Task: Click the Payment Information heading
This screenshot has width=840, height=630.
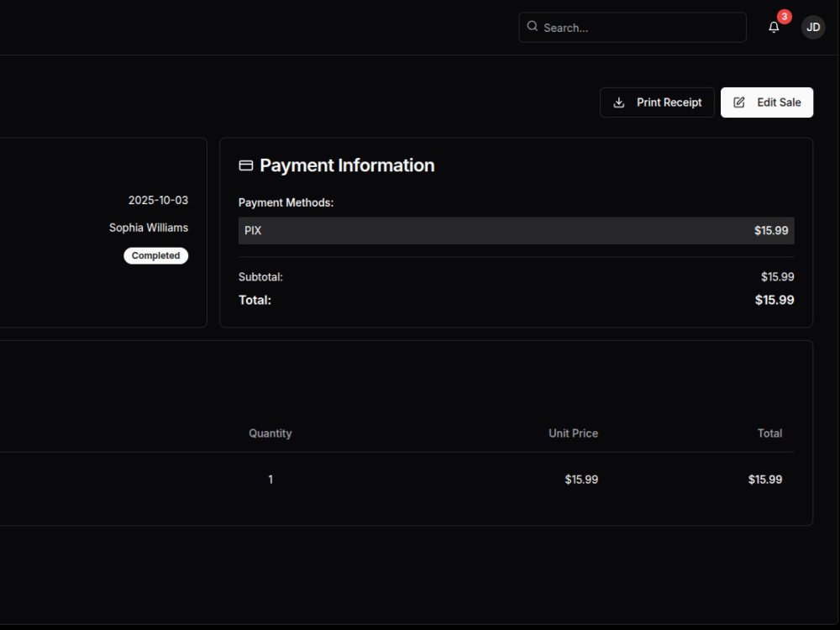Action: (x=347, y=165)
